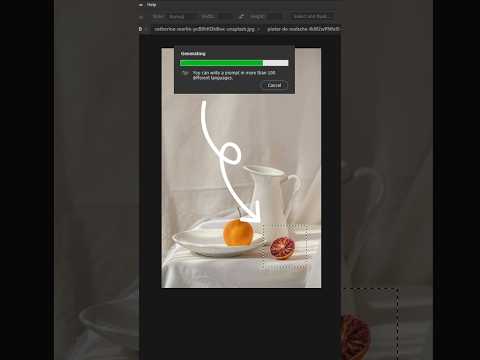Image resolution: width=480 pixels, height=360 pixels.
Task: Click the tip text about prompt languages
Action: coord(234,75)
